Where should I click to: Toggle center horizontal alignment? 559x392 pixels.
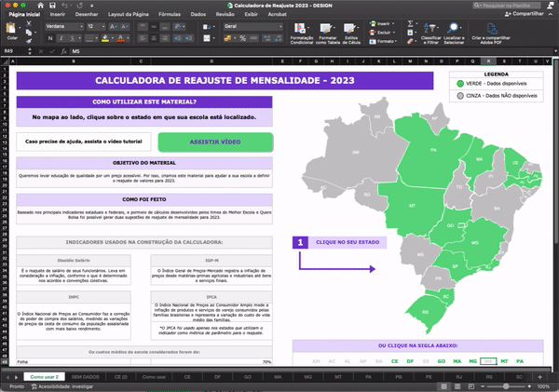tap(154, 38)
